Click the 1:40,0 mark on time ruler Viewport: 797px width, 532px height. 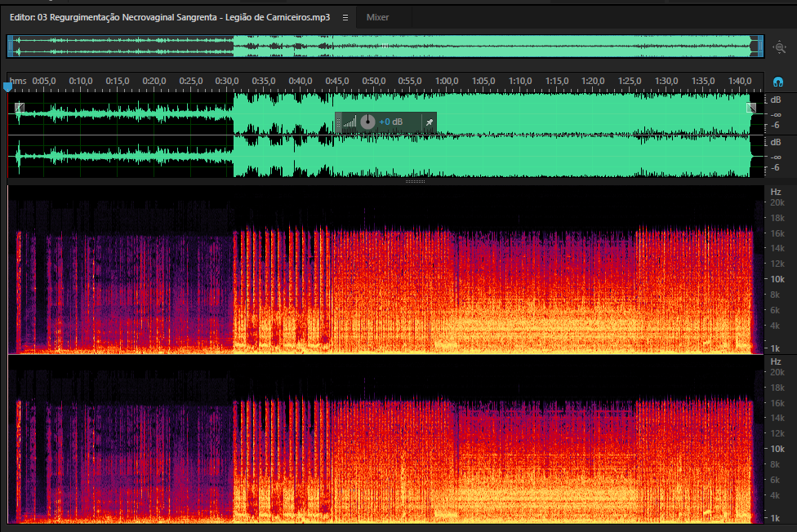click(x=740, y=82)
